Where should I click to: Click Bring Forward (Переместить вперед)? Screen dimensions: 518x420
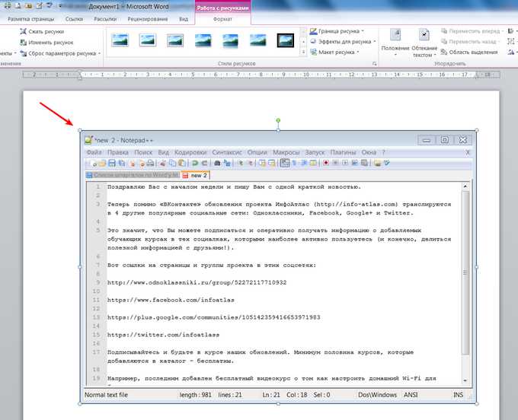pos(472,31)
